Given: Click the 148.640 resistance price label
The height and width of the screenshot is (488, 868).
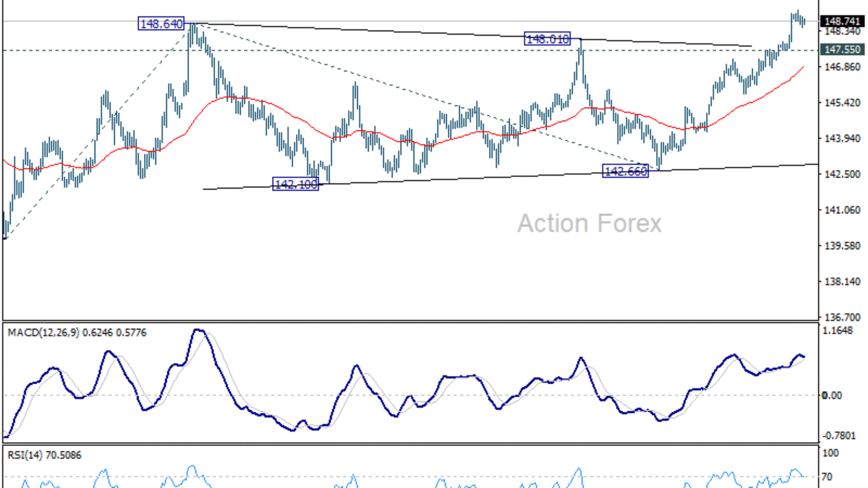Looking at the screenshot, I should pos(162,22).
